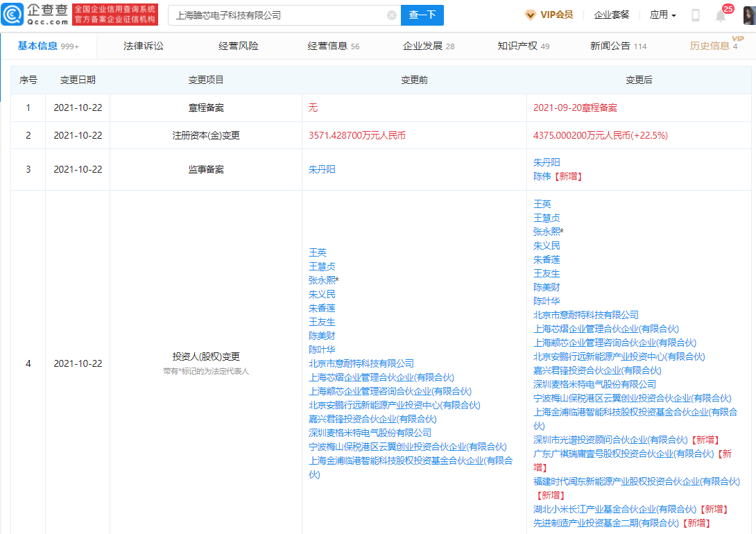Click the 监事备案 cell
This screenshot has width=756, height=534.
point(206,170)
